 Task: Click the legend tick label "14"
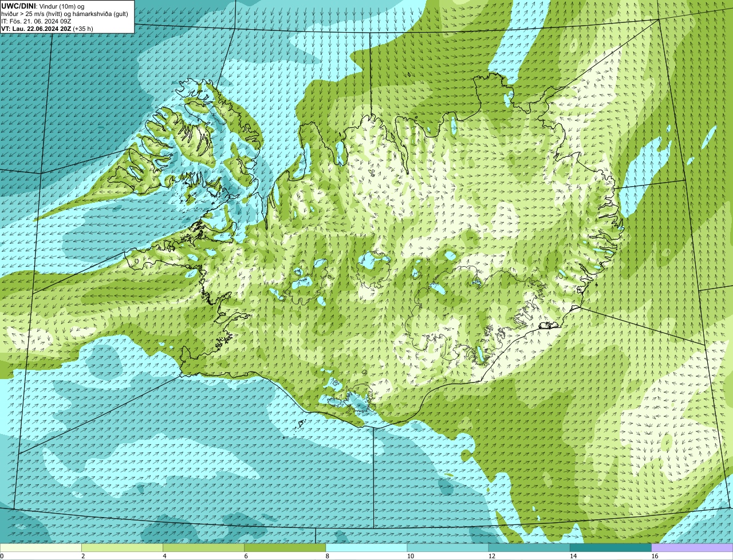coord(573,556)
